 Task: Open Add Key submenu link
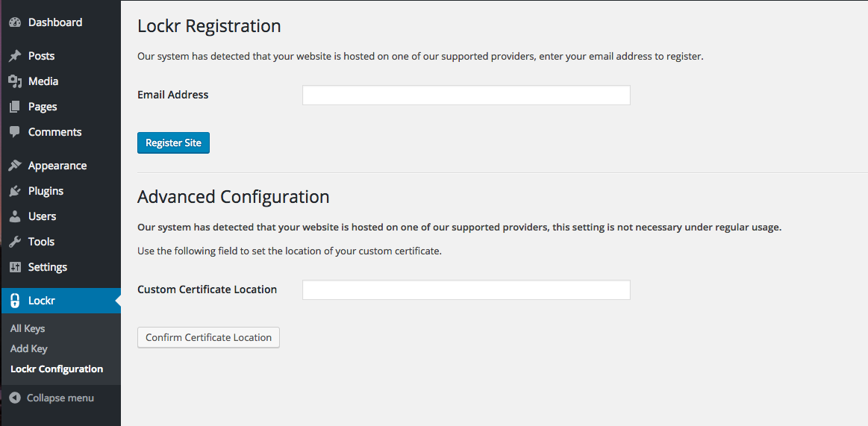pos(29,349)
